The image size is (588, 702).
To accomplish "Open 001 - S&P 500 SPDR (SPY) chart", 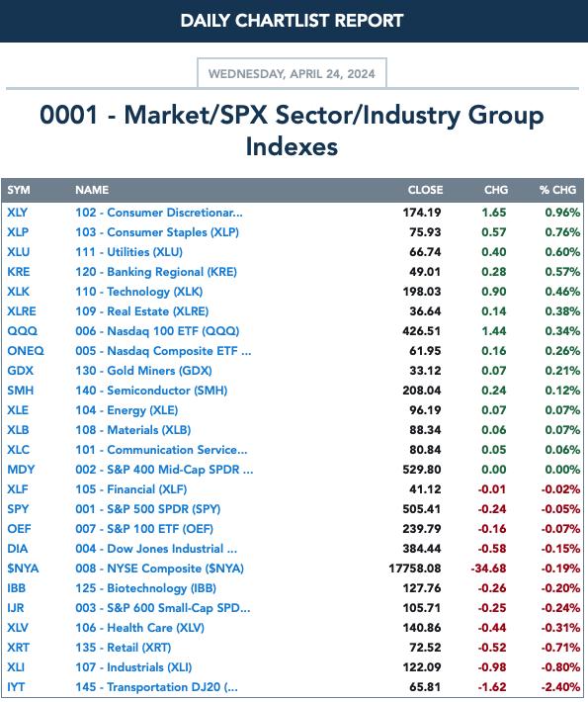I will pos(148,509).
